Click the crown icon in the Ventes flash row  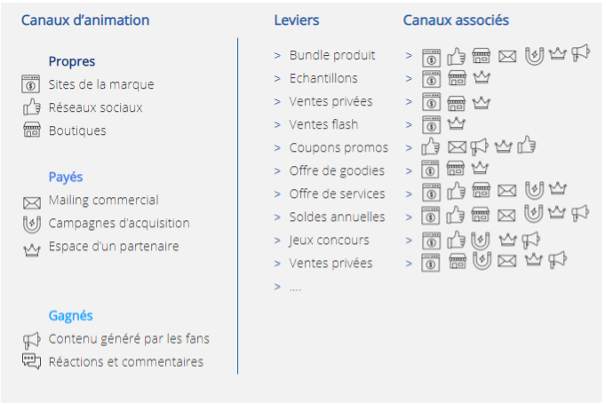(456, 123)
